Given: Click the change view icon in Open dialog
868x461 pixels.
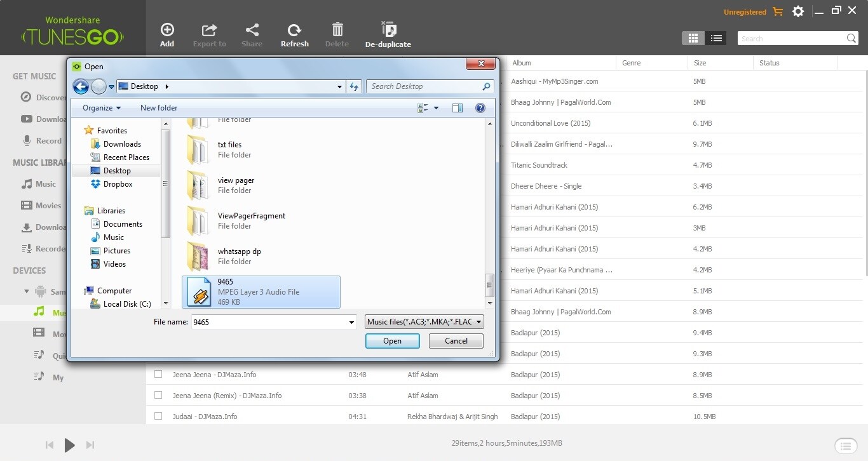Looking at the screenshot, I should pos(423,108).
